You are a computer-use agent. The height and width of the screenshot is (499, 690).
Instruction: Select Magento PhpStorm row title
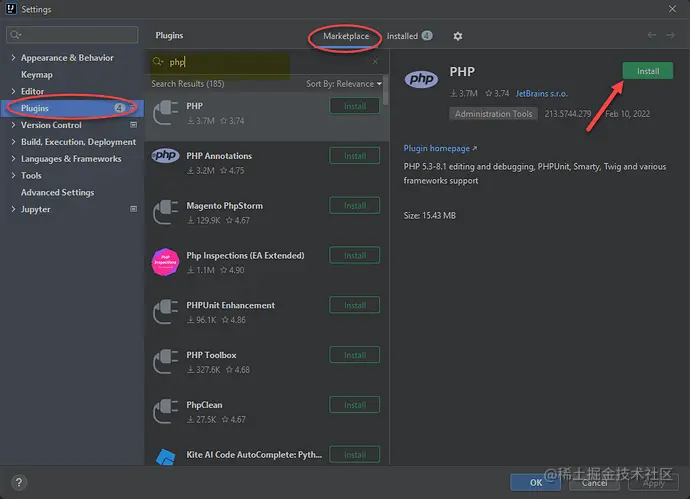click(x=224, y=205)
